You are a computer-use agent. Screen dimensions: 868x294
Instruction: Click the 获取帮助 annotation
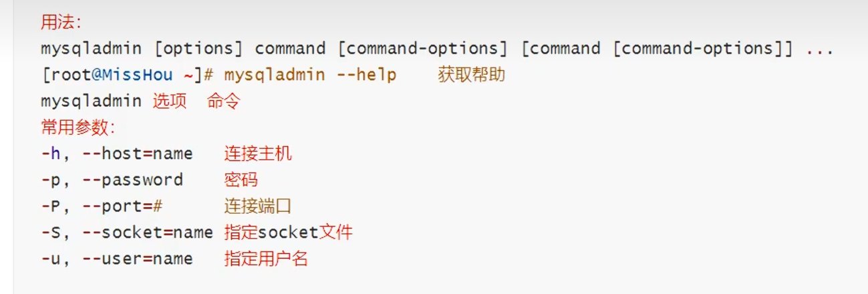tap(471, 75)
